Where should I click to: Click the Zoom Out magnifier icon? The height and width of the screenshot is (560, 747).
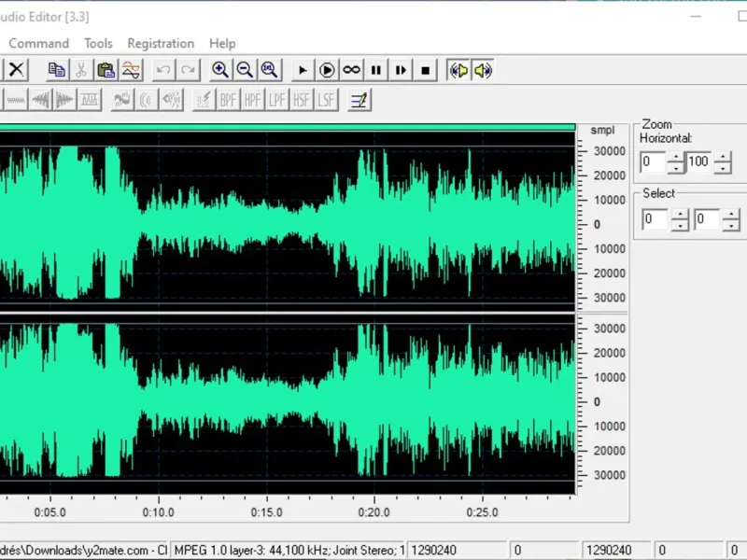click(245, 70)
